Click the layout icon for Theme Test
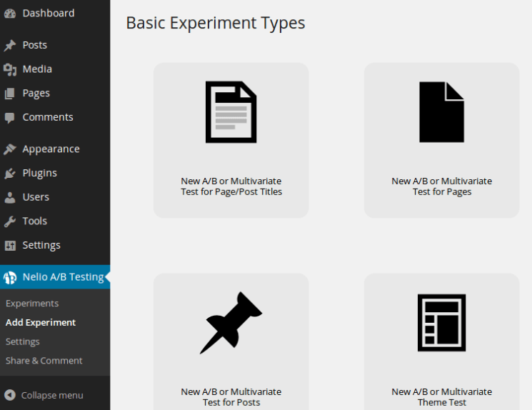 tap(442, 323)
